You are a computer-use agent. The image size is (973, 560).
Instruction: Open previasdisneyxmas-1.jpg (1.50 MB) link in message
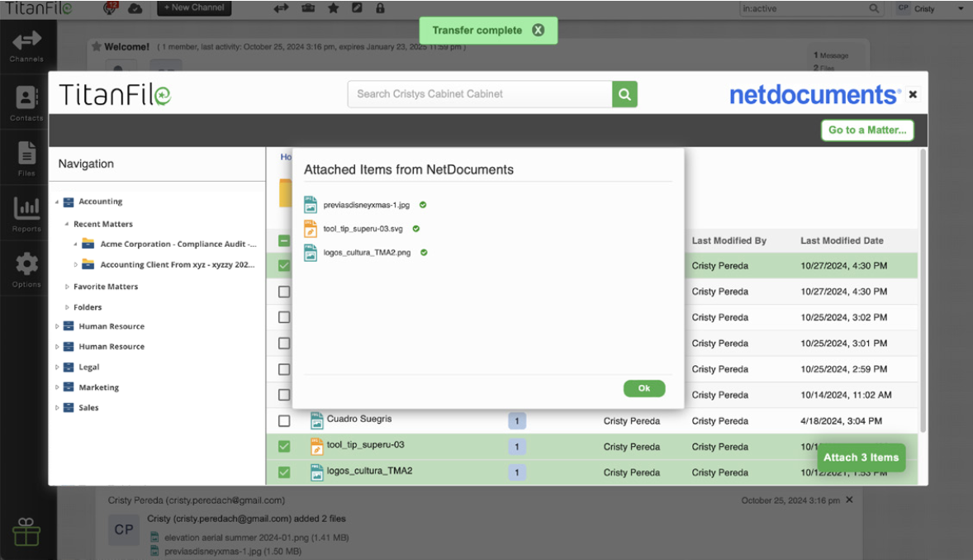(x=233, y=551)
